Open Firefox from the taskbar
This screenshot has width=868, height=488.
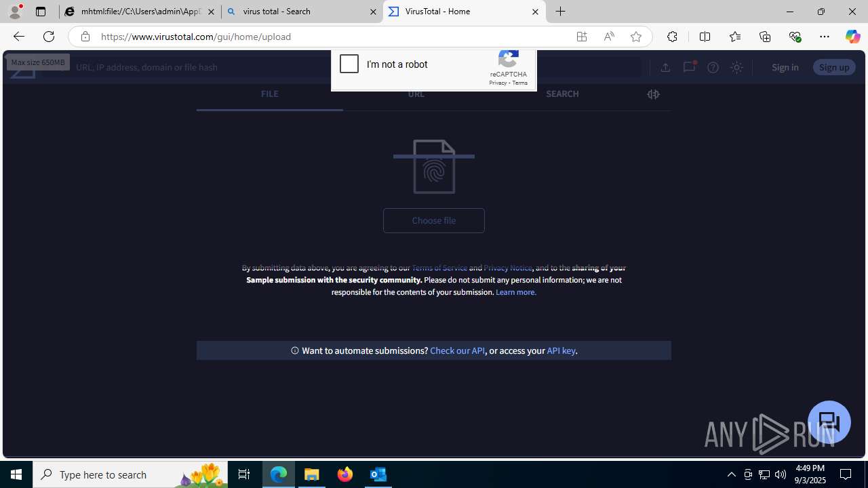coord(345,474)
